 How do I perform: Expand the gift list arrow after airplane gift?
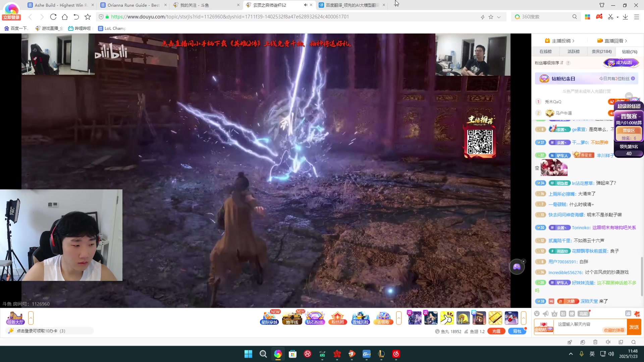click(x=524, y=318)
